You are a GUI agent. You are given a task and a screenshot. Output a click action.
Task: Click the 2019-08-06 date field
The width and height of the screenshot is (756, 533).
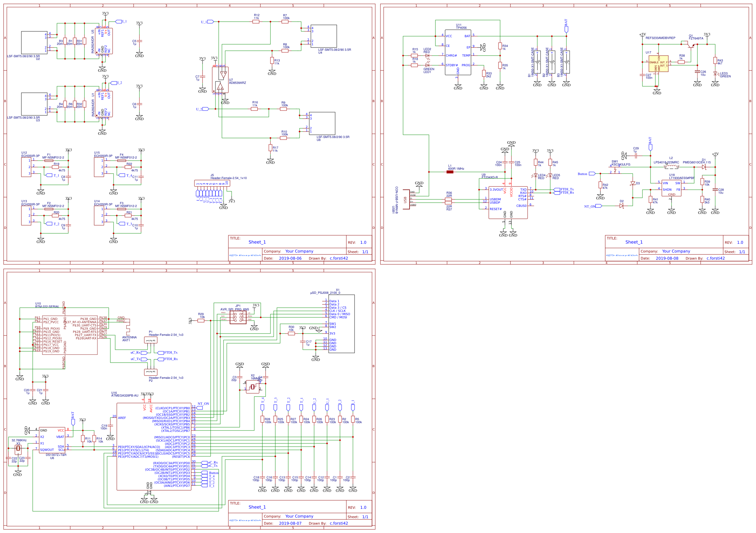(290, 258)
